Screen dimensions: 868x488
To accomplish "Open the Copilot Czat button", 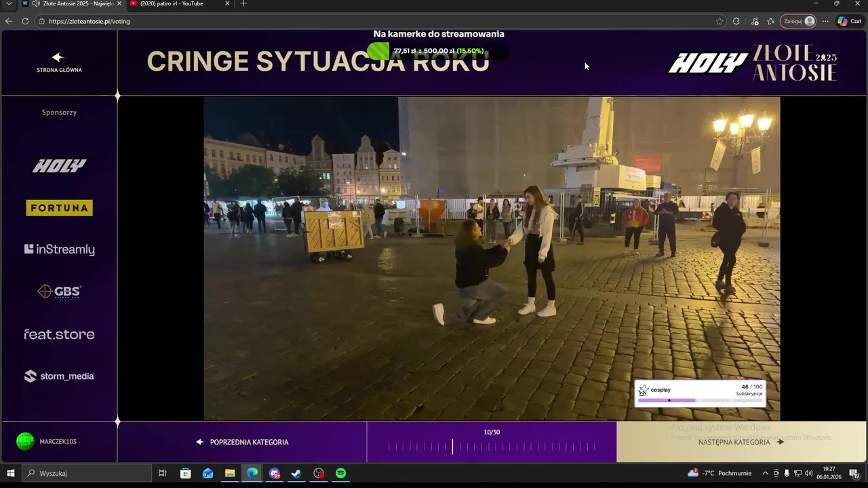I will [850, 21].
